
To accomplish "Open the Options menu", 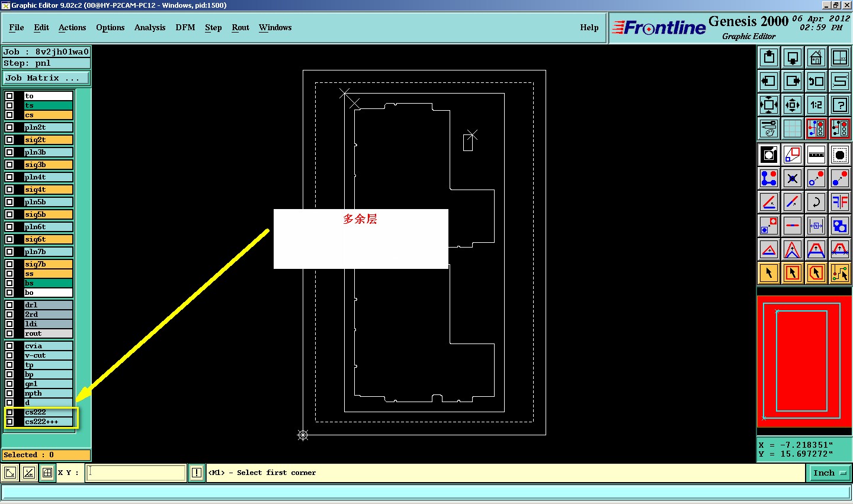I will [x=110, y=27].
